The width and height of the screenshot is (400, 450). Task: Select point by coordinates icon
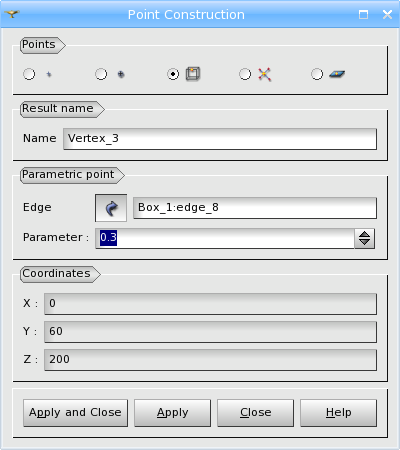click(x=49, y=74)
